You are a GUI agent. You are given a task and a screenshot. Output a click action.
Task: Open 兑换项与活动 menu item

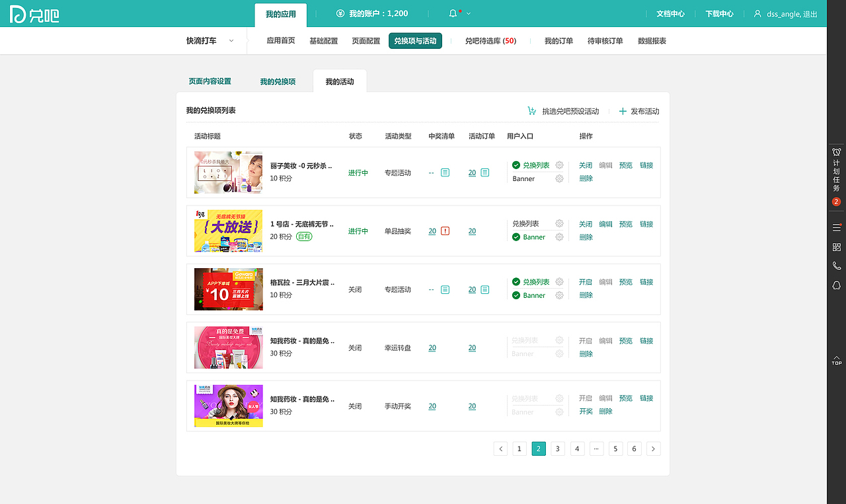tap(415, 41)
